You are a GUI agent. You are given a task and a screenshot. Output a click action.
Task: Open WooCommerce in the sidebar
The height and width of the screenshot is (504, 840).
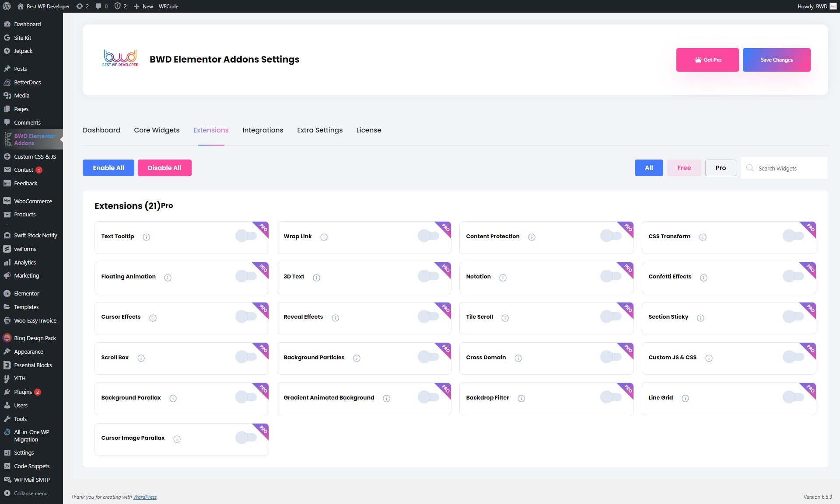click(33, 202)
